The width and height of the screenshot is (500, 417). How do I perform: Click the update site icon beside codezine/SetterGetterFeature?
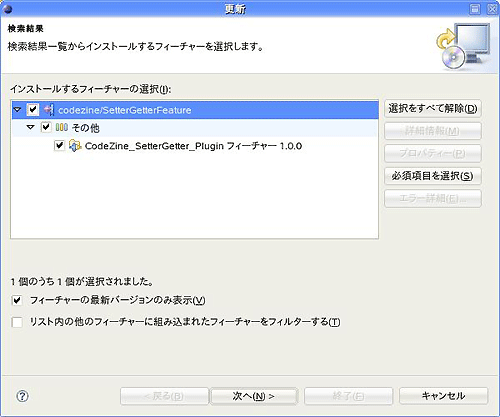click(x=49, y=110)
